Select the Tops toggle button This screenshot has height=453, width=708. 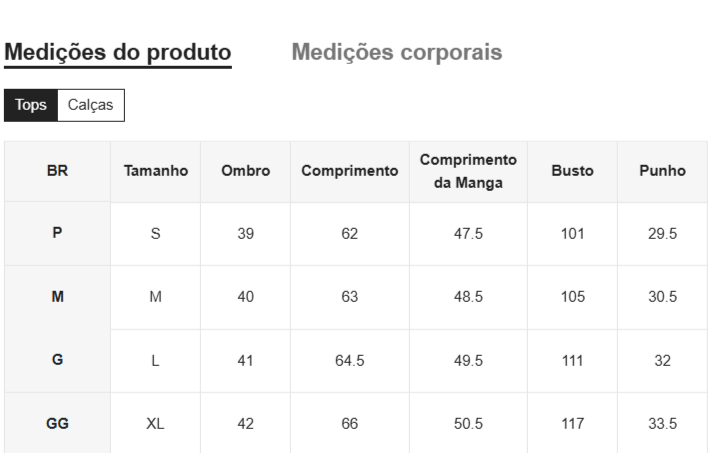[31, 105]
